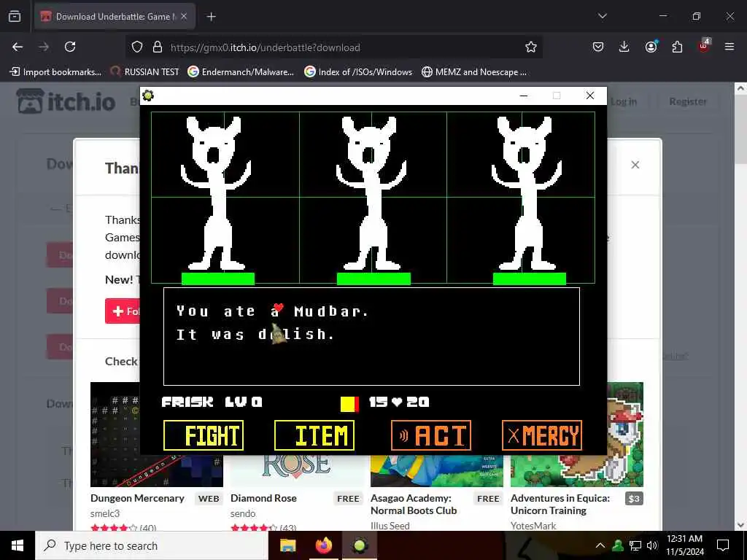Click the Log in link on itch.io
The image size is (747, 560).
624,101
